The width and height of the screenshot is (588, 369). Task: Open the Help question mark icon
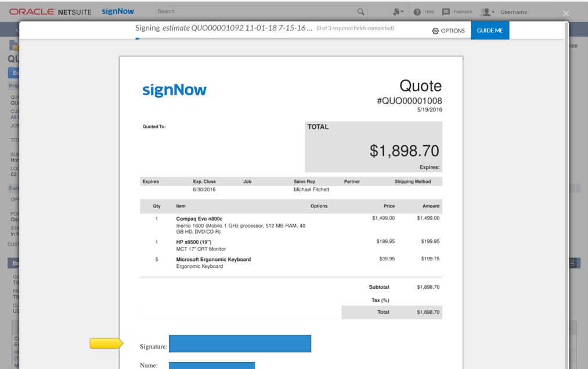point(417,12)
